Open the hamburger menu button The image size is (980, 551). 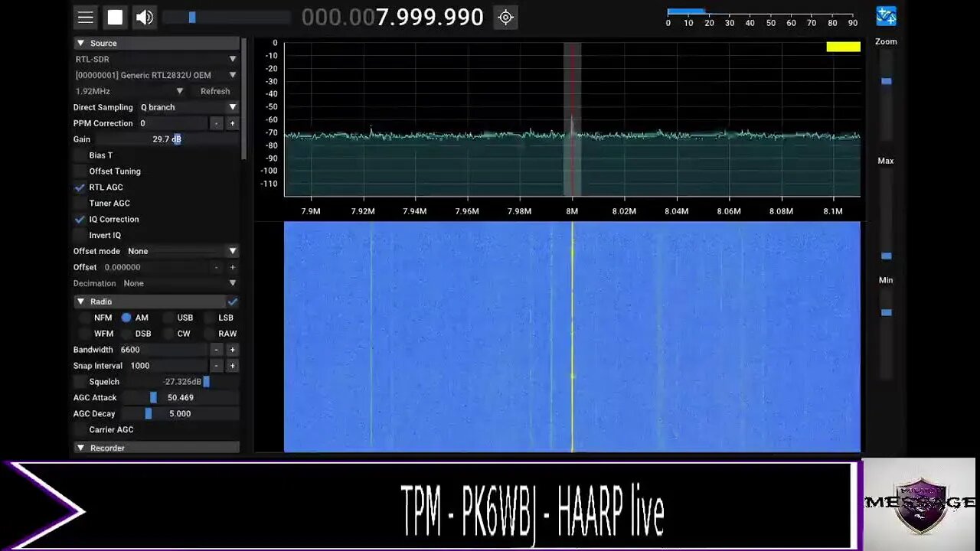pos(86,17)
